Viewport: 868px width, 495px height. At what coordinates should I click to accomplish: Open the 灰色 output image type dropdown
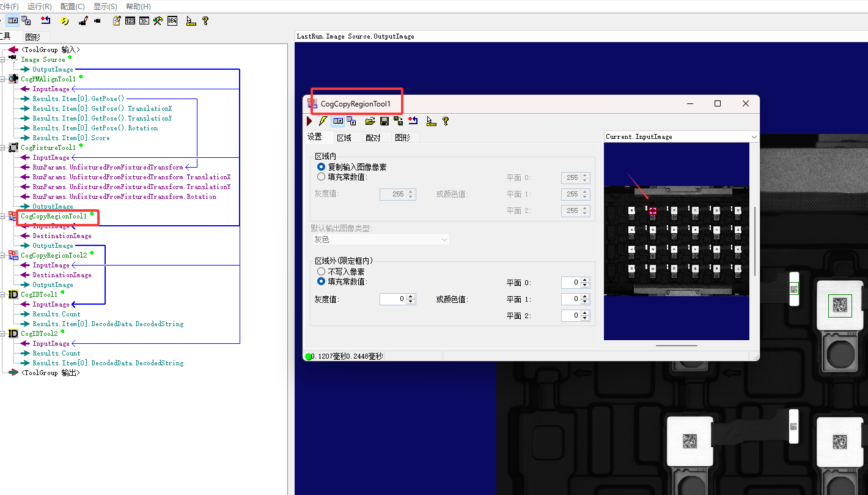click(x=444, y=239)
